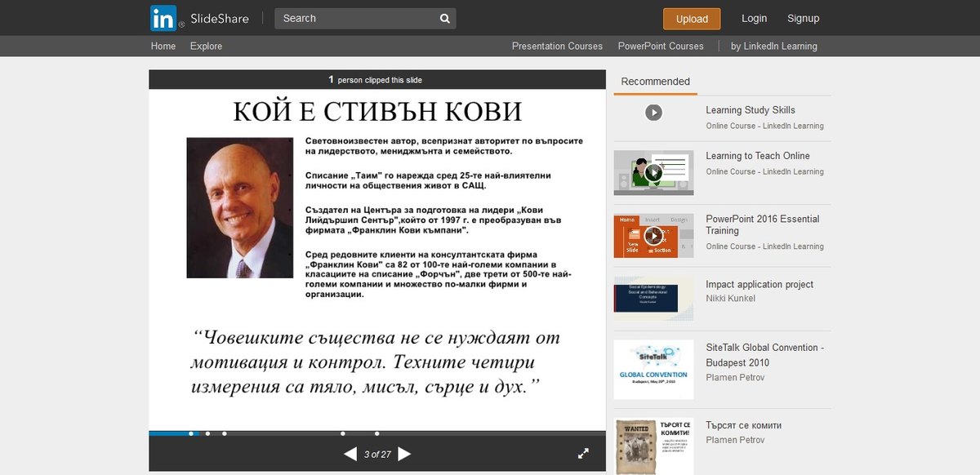Open the Explore menu item
980x475 pixels.
click(x=206, y=47)
